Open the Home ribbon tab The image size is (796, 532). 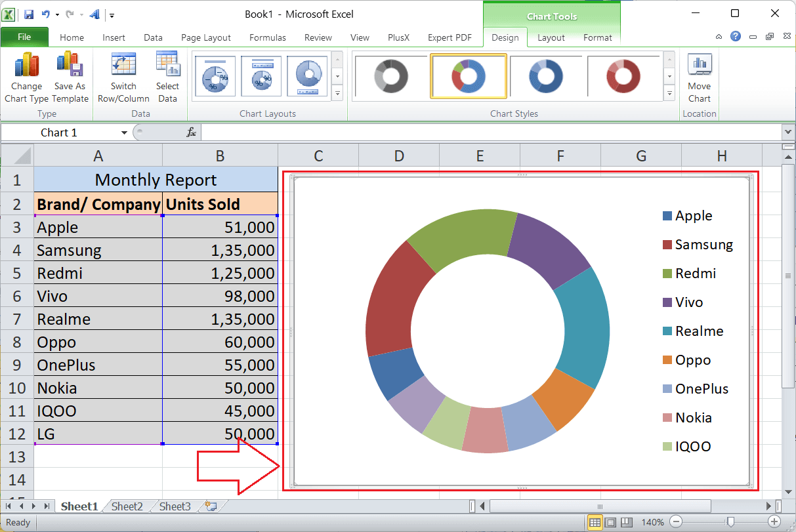tap(72, 37)
